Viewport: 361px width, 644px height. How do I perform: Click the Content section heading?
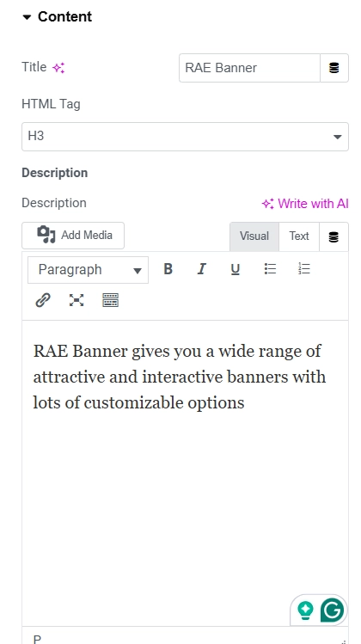64,17
